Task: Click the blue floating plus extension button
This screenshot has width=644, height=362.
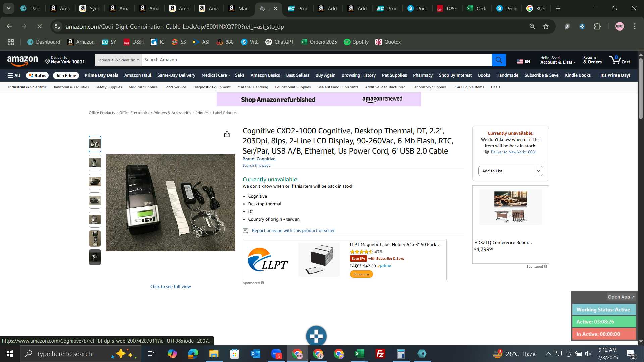Action: point(316,336)
